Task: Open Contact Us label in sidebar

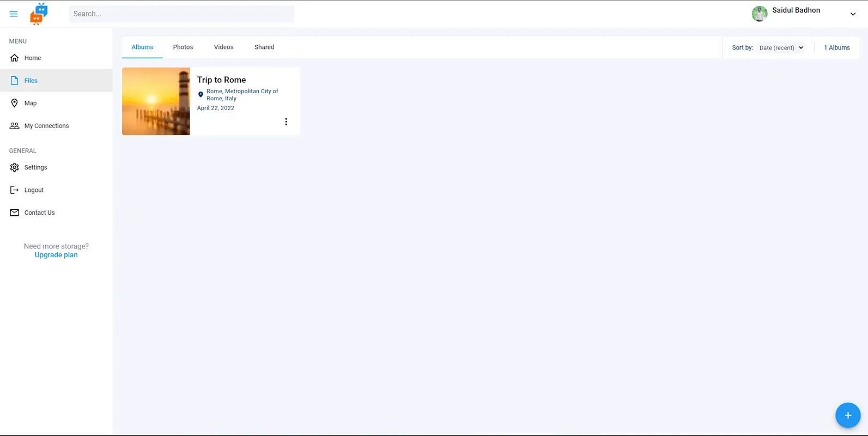Action: pos(39,213)
